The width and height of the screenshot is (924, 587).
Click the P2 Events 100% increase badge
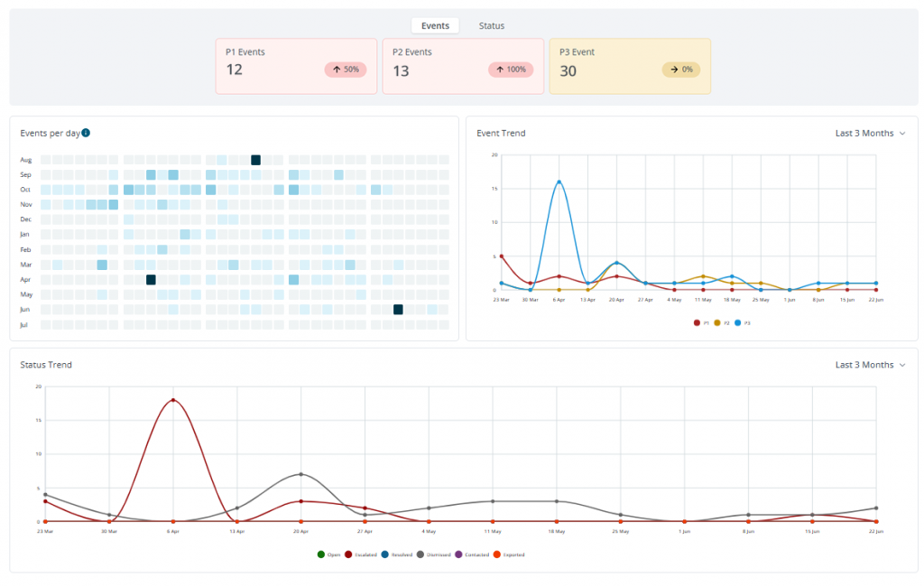pyautogui.click(x=511, y=70)
